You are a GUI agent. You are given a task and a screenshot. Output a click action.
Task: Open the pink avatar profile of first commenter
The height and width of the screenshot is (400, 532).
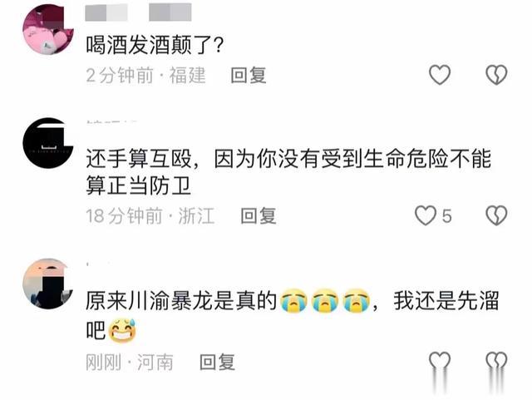pyautogui.click(x=48, y=30)
